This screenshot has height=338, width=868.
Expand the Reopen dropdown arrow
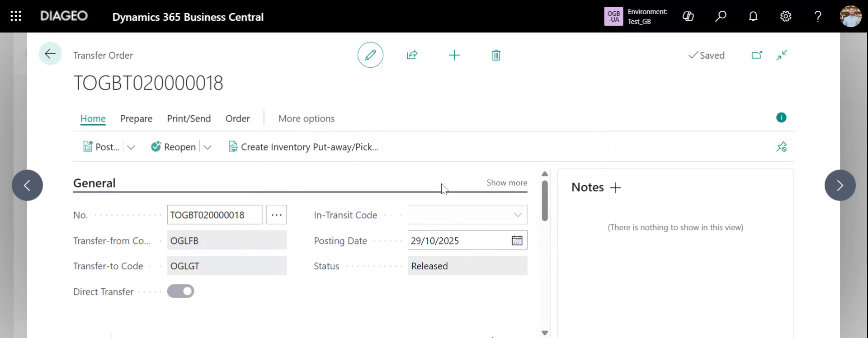click(208, 147)
